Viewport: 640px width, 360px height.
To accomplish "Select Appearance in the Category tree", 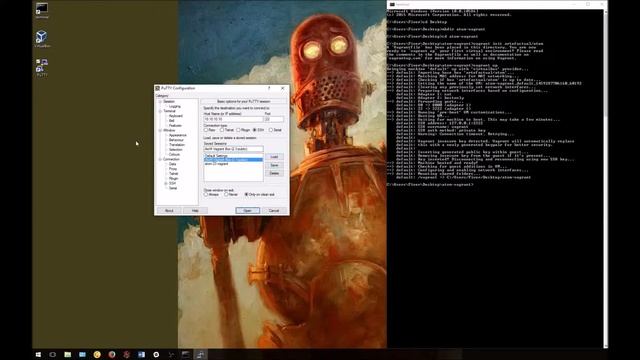I will click(178, 135).
